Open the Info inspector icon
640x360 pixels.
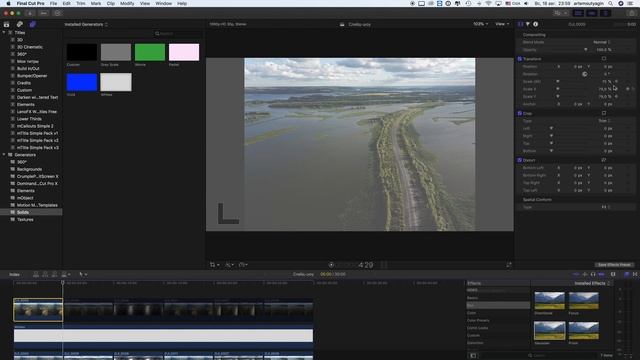click(x=536, y=24)
